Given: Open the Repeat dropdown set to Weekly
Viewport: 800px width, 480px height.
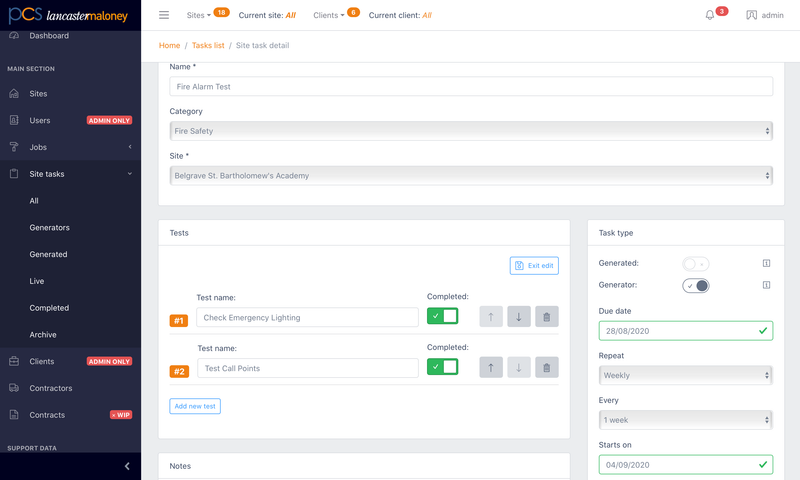Looking at the screenshot, I should coord(685,375).
